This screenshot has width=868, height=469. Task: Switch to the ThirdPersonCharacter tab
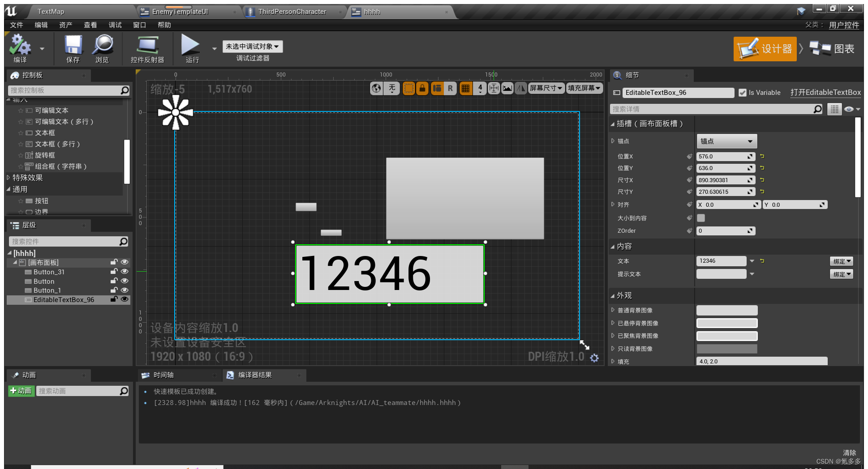(x=292, y=12)
